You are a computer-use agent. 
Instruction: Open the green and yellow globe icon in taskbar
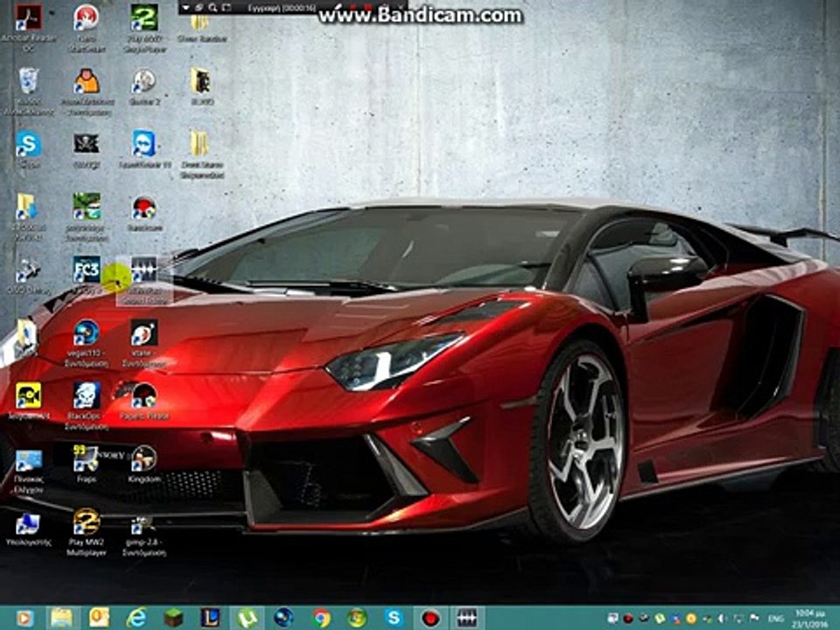357,619
